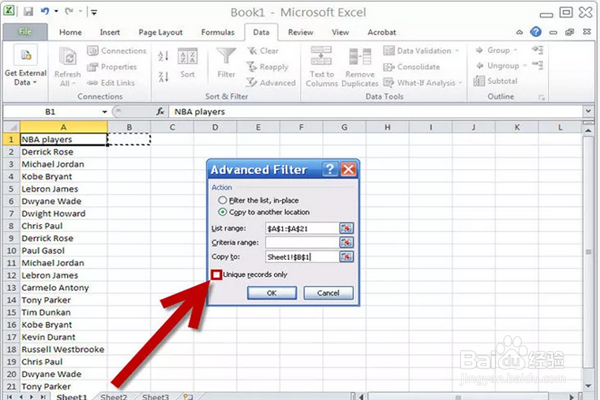Click the Clear filter item
Screen dimensions: 600x400
(263, 51)
